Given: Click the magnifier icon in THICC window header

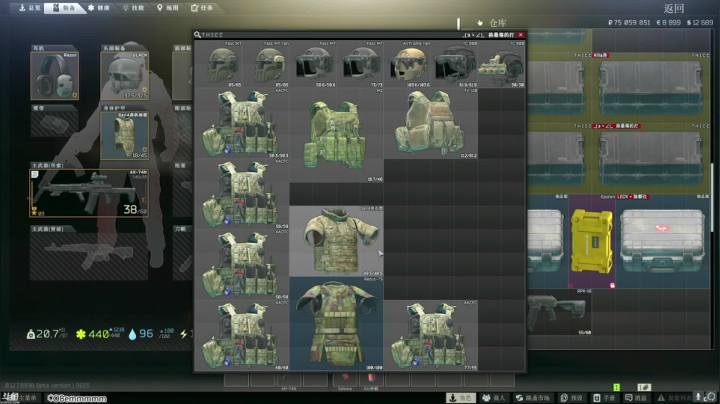Looking at the screenshot, I should pos(197,35).
